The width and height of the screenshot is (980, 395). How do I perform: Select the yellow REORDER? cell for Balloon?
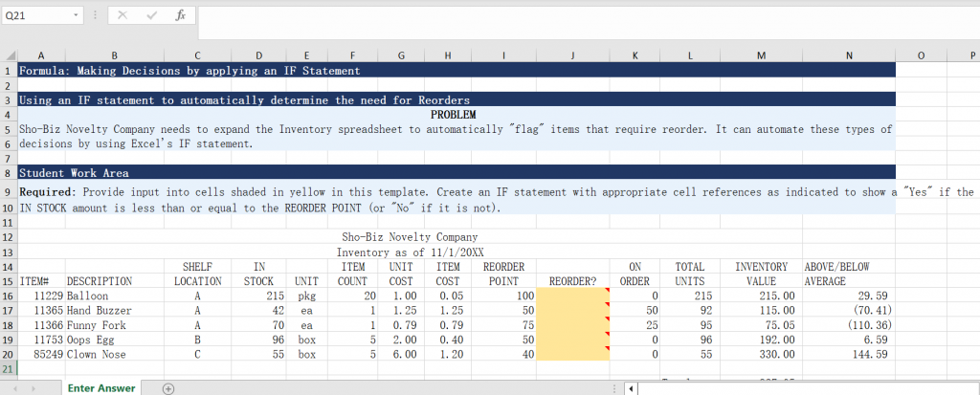click(x=572, y=296)
